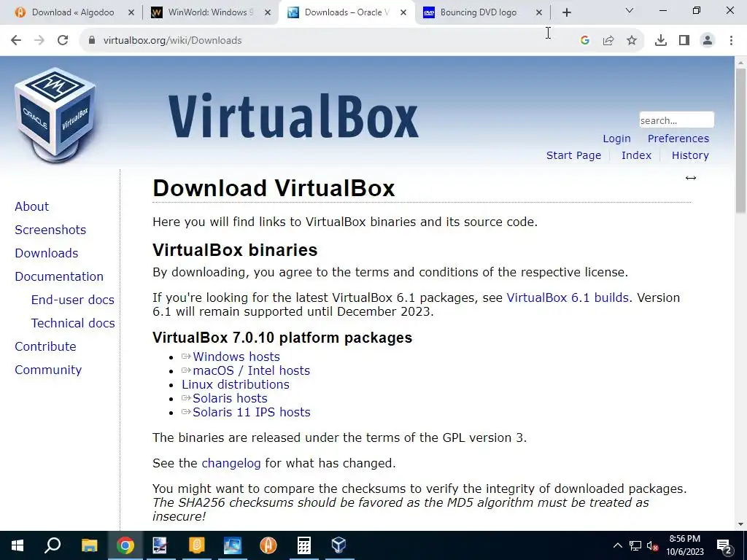Screen dimensions: 747x560
Task: Close the WinWorld tab
Action: [x=268, y=12]
